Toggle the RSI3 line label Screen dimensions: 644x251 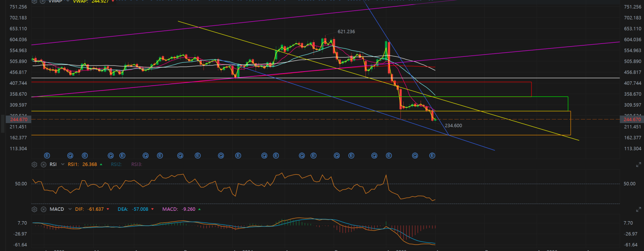pos(136,165)
